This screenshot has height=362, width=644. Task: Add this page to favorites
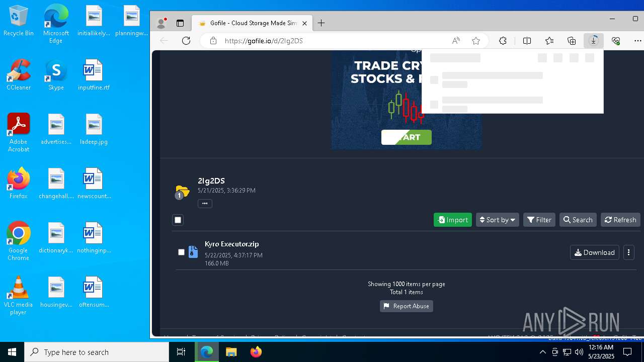pos(476,41)
